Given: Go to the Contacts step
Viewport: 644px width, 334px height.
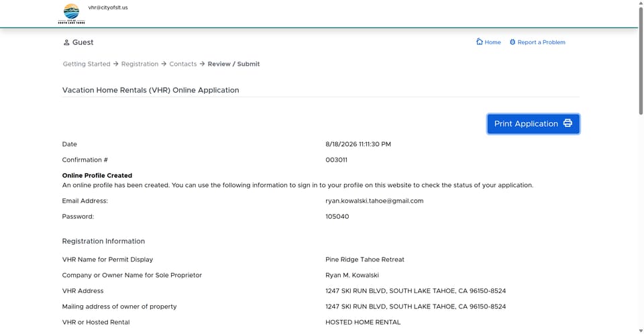Looking at the screenshot, I should tap(182, 64).
